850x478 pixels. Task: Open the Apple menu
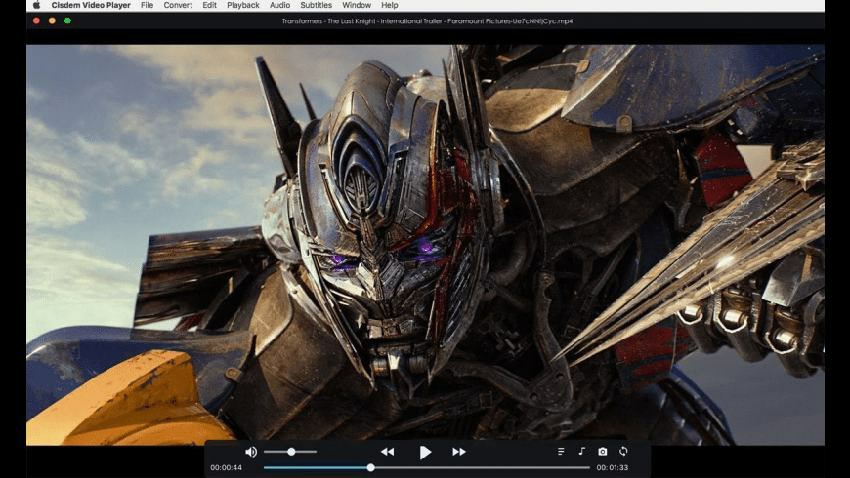[36, 5]
